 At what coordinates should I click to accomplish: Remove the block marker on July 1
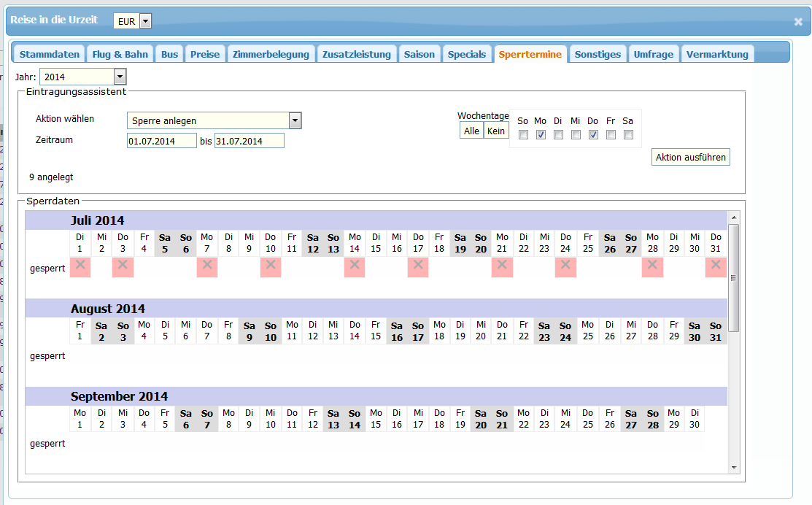pos(80,267)
